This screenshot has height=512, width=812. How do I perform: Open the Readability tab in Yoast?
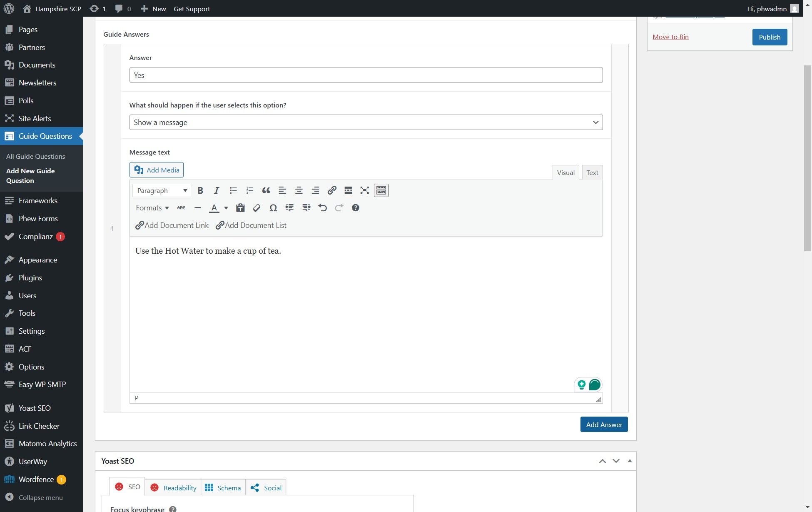click(173, 487)
